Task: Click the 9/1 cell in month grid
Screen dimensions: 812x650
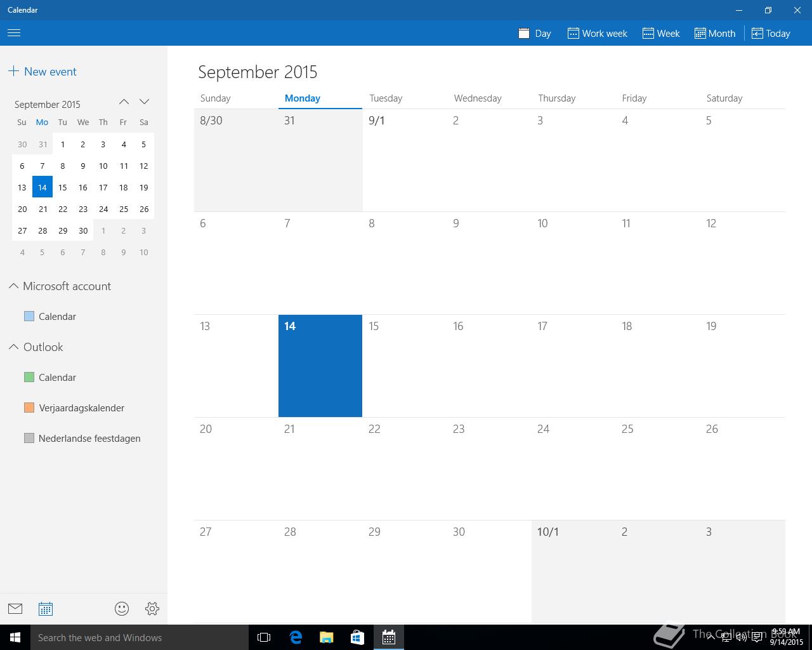Action: [x=405, y=160]
